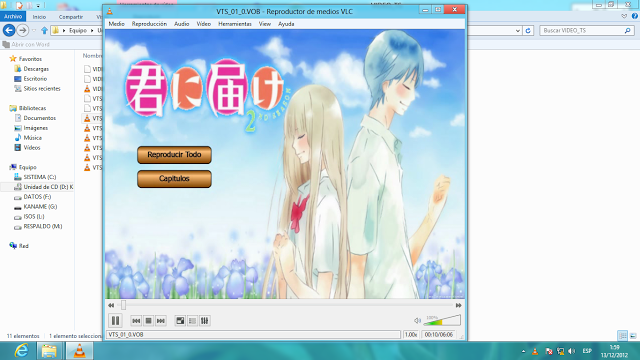
Task: Open the Video menu in VLC
Action: pos(204,24)
